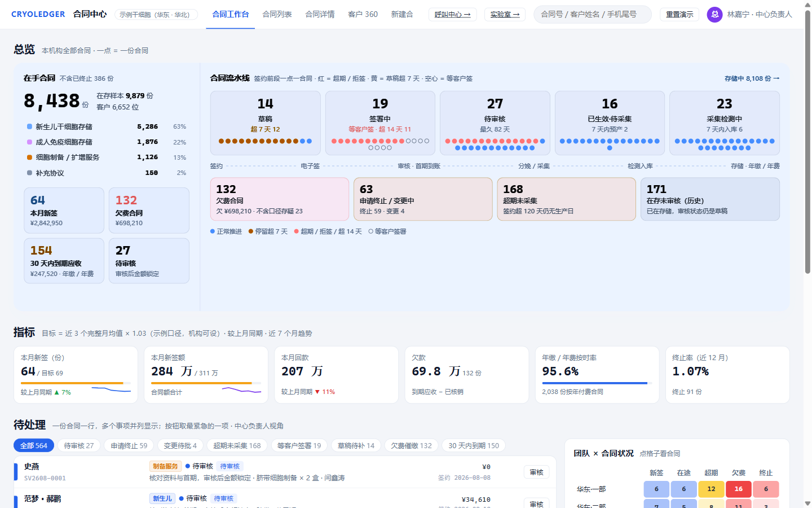Open the 新建合同 tab
Viewport: 812px width, 508px height.
[x=402, y=15]
